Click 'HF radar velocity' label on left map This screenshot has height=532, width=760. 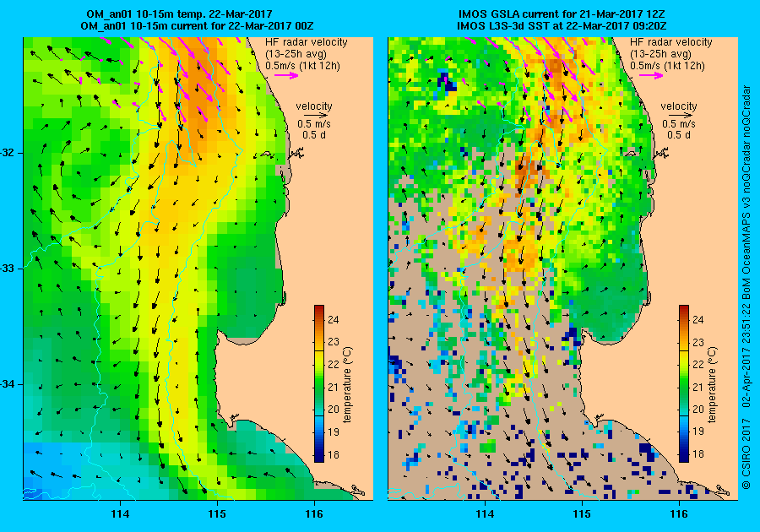click(x=307, y=42)
